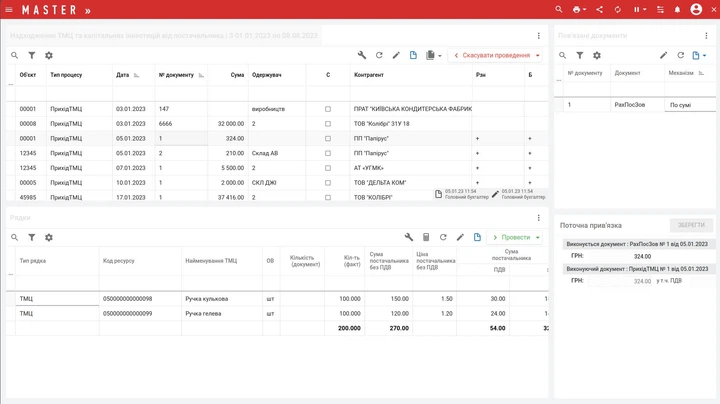This screenshot has width=720, height=404.
Task: Open the print dropdown in the header
Action: [x=579, y=9]
